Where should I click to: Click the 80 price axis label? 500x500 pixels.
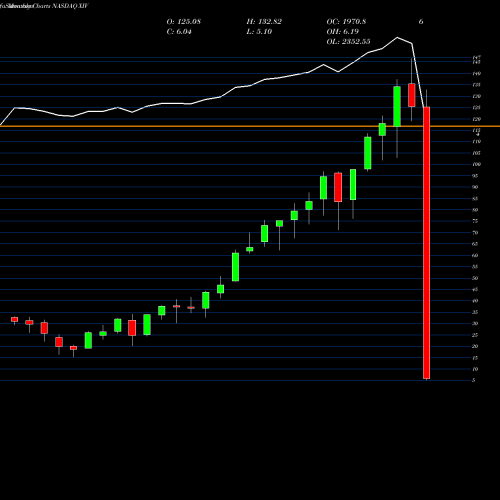(x=475, y=210)
